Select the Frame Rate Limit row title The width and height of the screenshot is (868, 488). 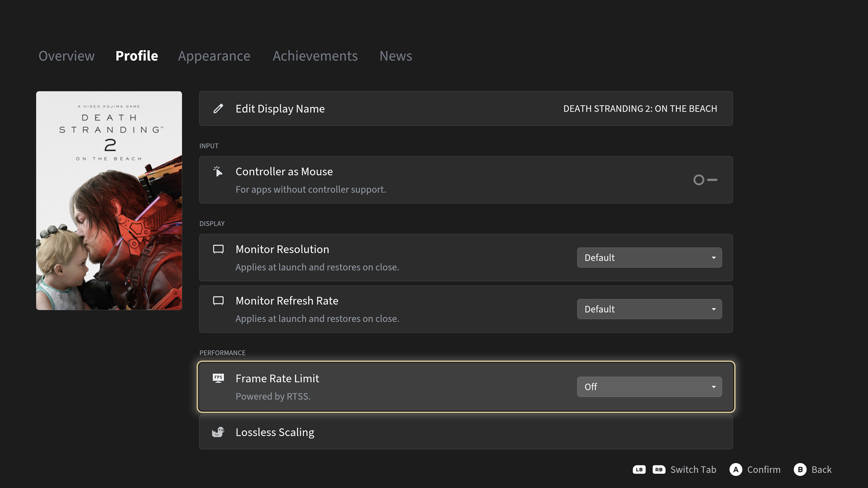click(x=277, y=378)
